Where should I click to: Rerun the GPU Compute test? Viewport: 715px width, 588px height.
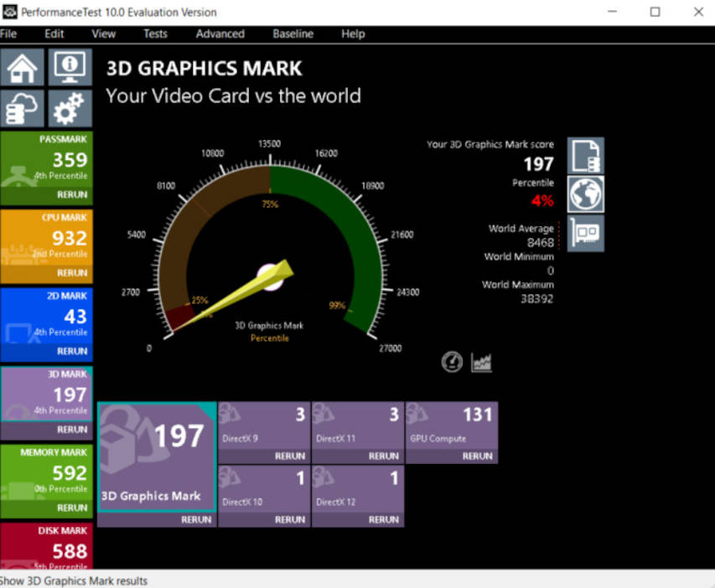click(478, 456)
